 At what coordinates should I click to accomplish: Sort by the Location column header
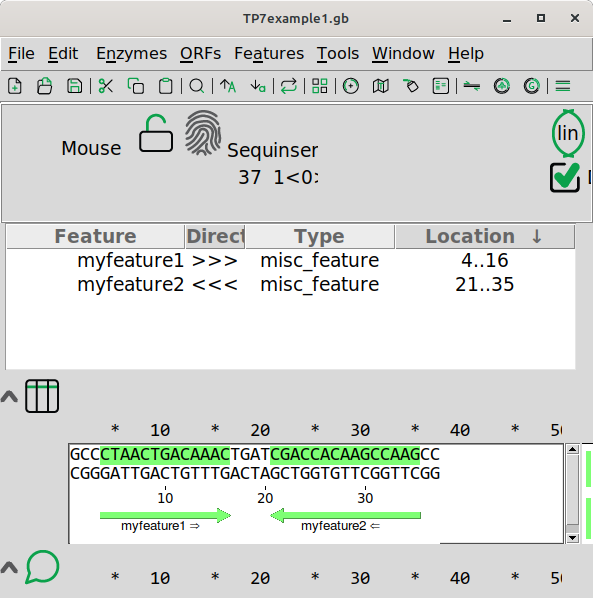click(485, 236)
